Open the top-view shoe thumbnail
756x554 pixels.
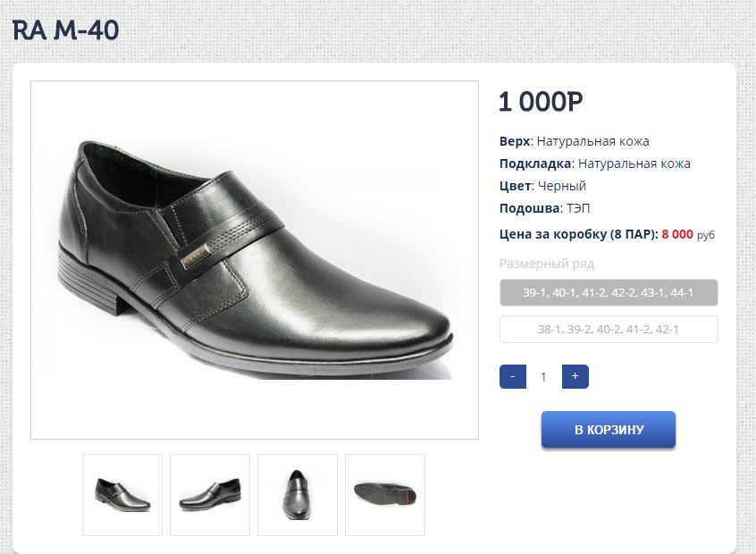[298, 494]
